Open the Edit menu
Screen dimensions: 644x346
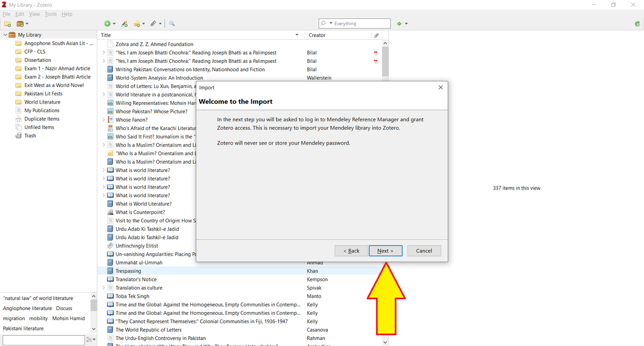pyautogui.click(x=20, y=14)
